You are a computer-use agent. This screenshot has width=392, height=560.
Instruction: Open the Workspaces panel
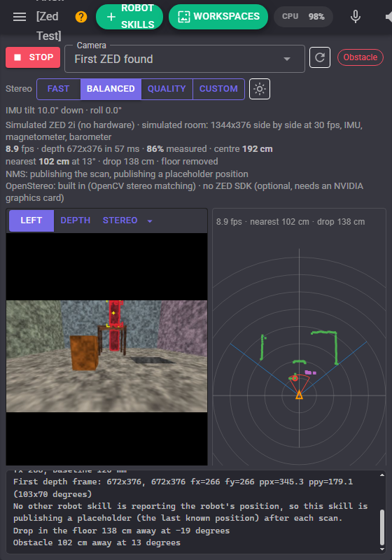218,17
